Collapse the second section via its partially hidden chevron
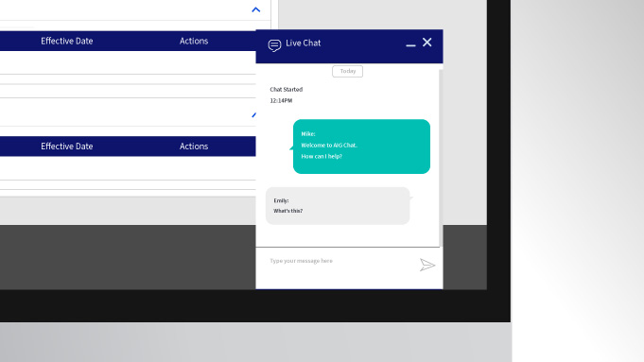 (253, 115)
